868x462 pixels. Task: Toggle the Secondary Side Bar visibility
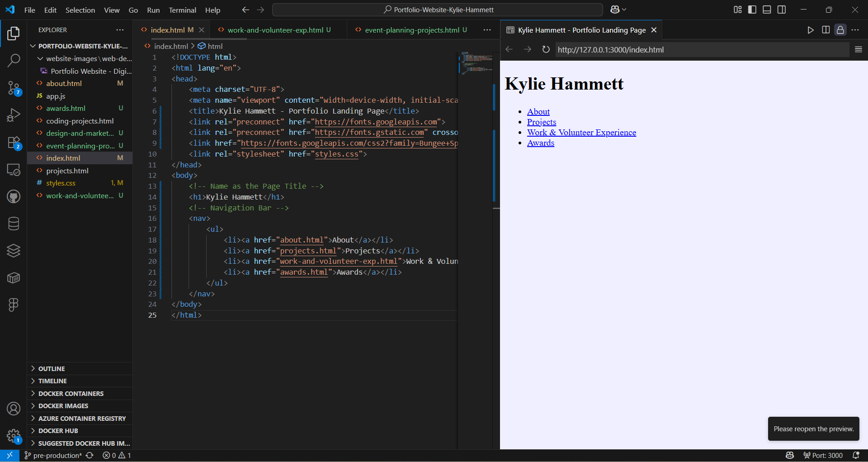click(x=782, y=10)
